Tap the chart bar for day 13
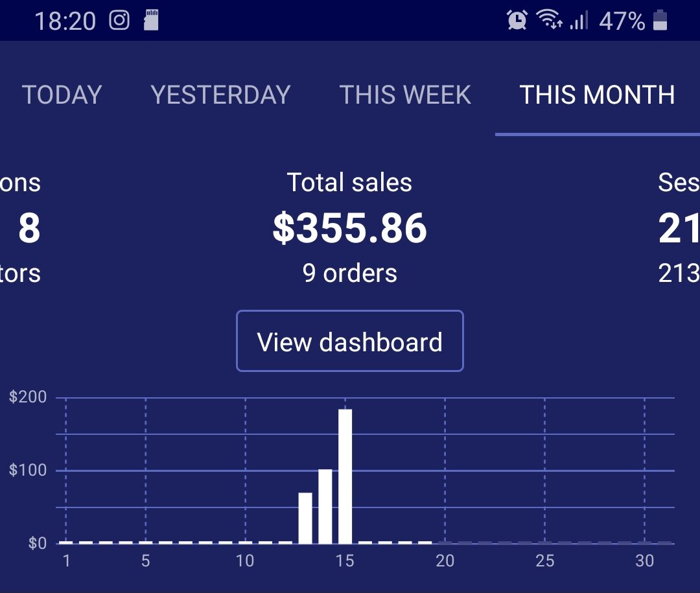The width and height of the screenshot is (700, 593). click(305, 518)
